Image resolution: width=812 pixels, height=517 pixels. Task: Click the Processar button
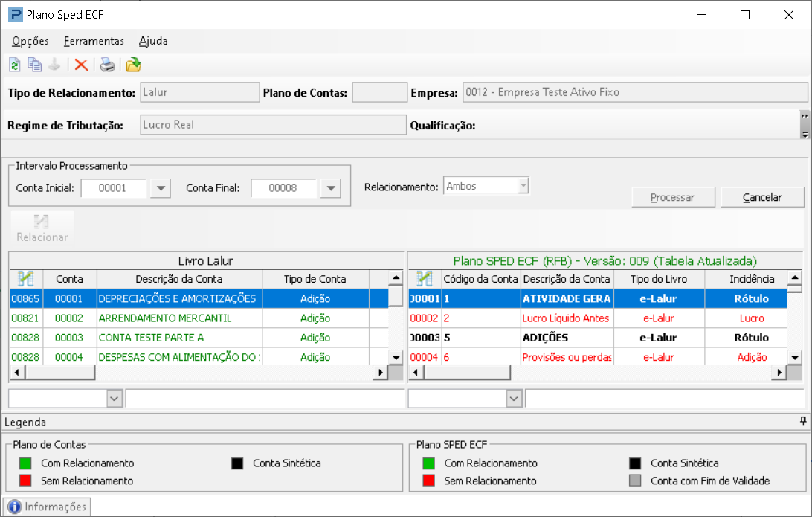673,197
